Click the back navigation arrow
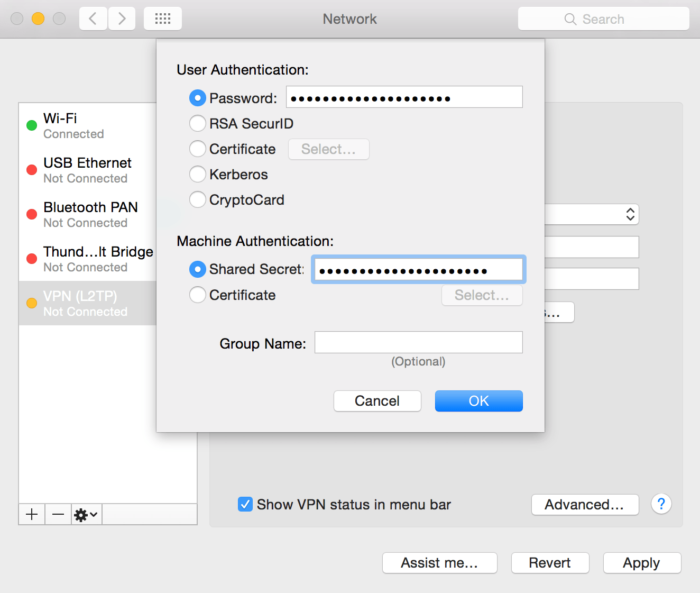 point(93,18)
